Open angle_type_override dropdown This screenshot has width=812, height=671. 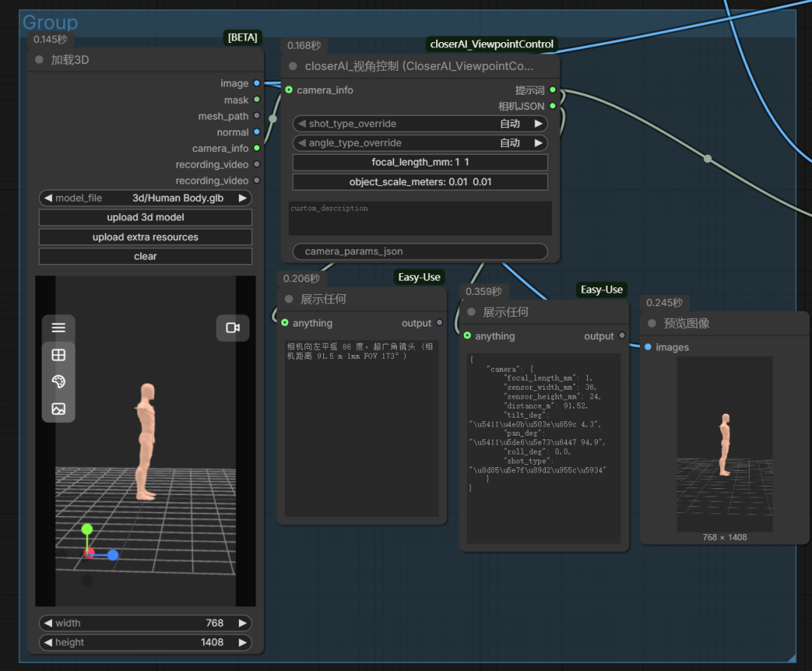click(x=420, y=143)
